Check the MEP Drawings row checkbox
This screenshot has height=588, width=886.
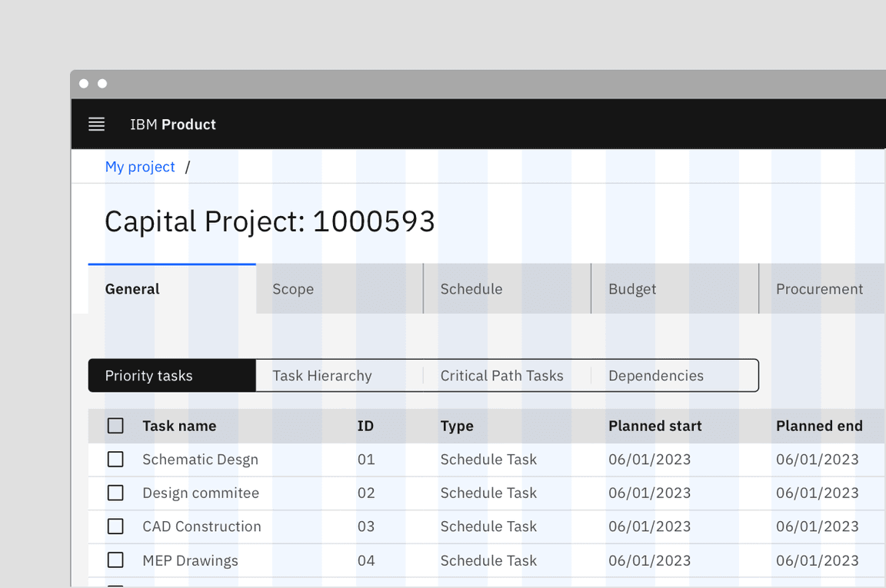[x=115, y=560]
